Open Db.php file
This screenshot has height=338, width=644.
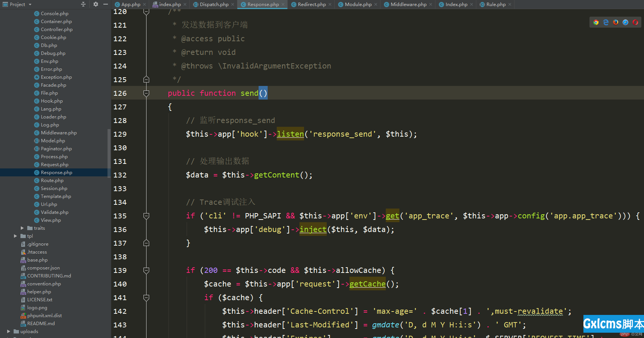pyautogui.click(x=49, y=45)
